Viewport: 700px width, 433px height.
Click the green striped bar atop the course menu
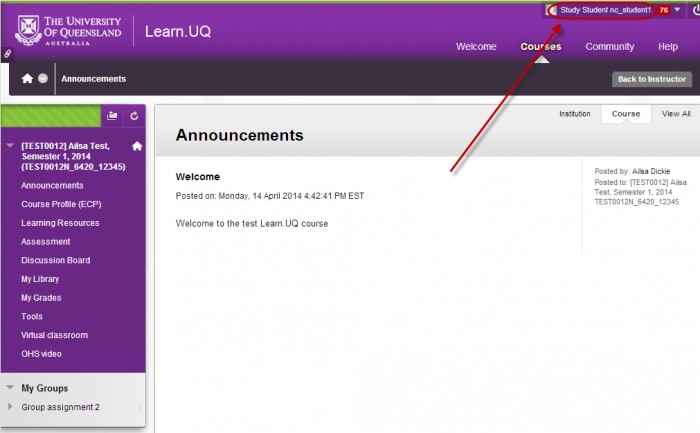click(x=51, y=116)
